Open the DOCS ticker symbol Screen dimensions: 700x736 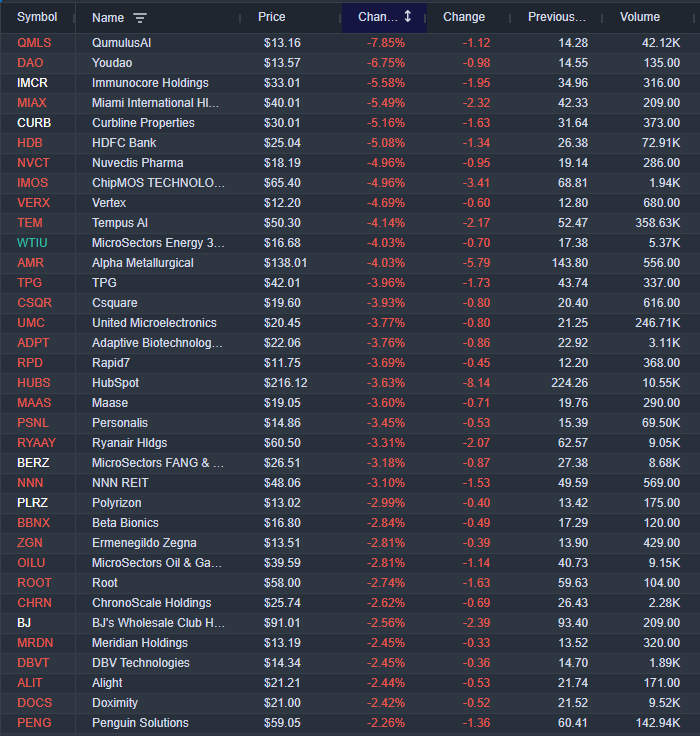pyautogui.click(x=35, y=703)
